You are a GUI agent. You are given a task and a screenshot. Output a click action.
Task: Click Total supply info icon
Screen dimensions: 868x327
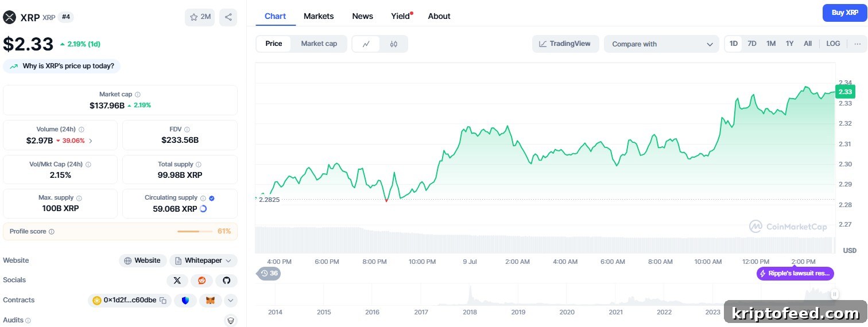(x=199, y=165)
